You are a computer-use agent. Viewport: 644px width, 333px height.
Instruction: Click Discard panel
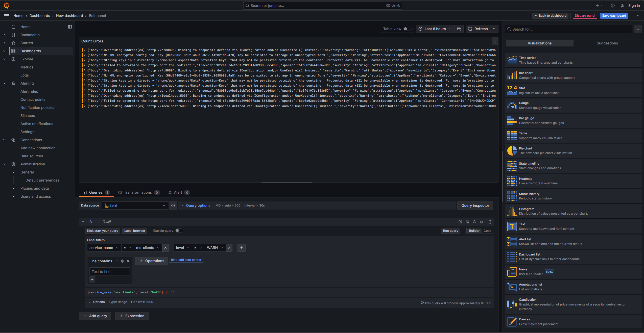tap(585, 16)
